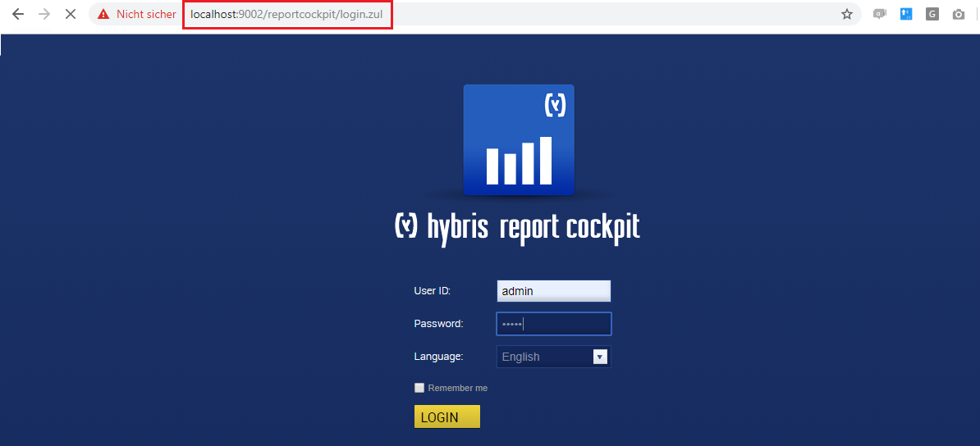Bookmark this page with the star icon

[x=847, y=14]
